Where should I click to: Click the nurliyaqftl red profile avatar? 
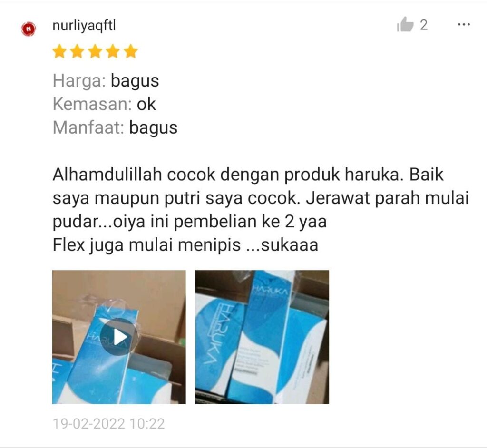pos(29,29)
